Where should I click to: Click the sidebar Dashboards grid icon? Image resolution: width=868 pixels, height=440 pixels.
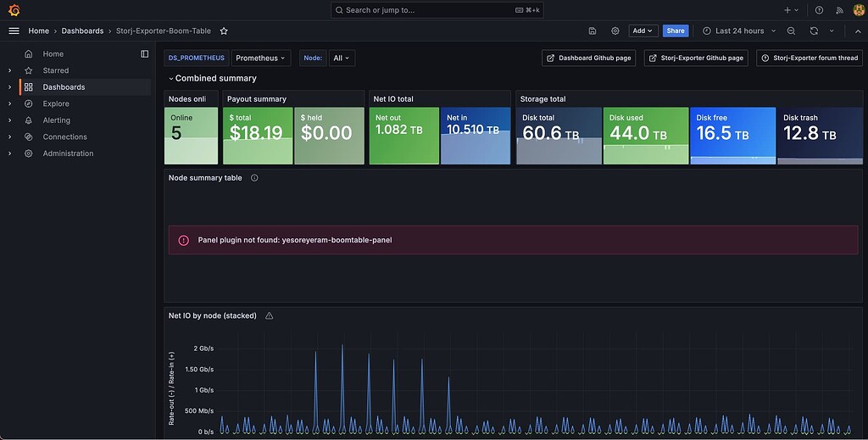(x=29, y=86)
